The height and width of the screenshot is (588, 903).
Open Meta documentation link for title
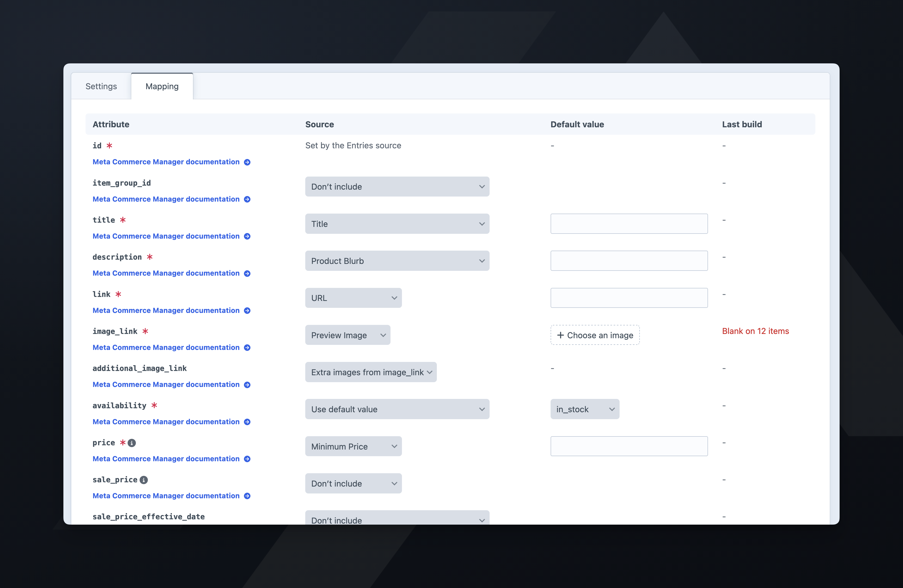[166, 236]
